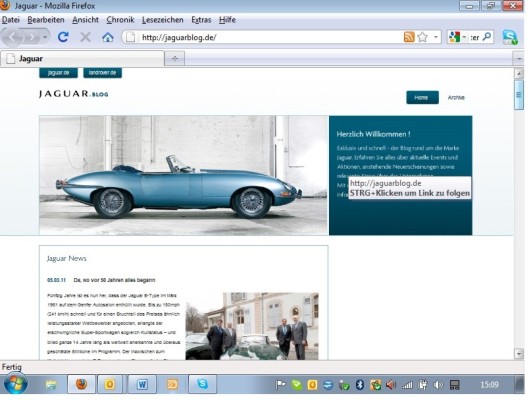The image size is (531, 400).
Task: Click the power plug tray icon
Action: [x=422, y=385]
